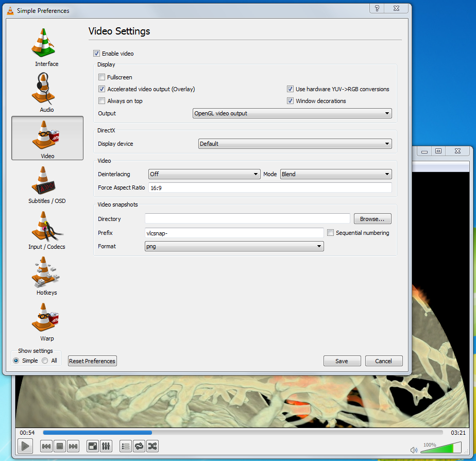Click the Next media button
This screenshot has width=476, height=461.
(73, 446)
